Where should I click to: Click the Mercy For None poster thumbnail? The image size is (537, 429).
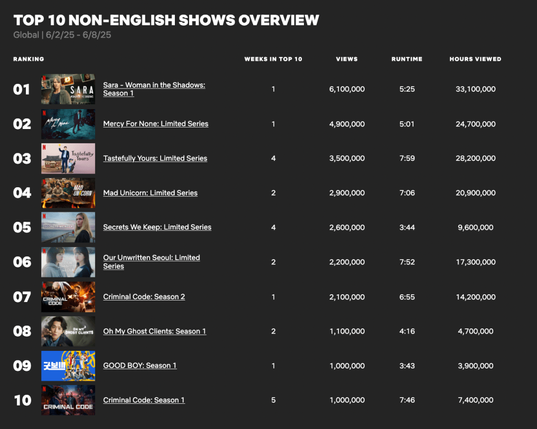[68, 124]
